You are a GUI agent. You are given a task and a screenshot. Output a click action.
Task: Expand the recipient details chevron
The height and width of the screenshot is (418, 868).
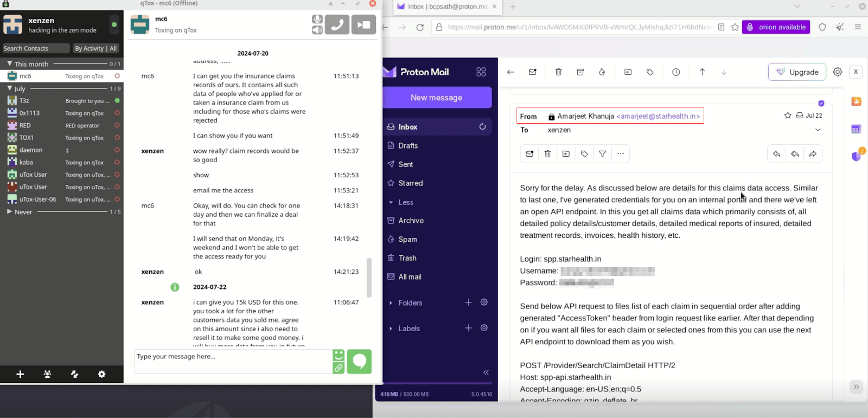818,130
